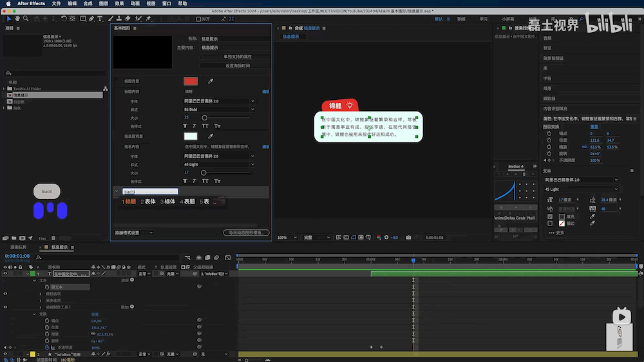Toggle visibility eye of 动画制作工具 1 row
644x362 pixels.
(5, 307)
